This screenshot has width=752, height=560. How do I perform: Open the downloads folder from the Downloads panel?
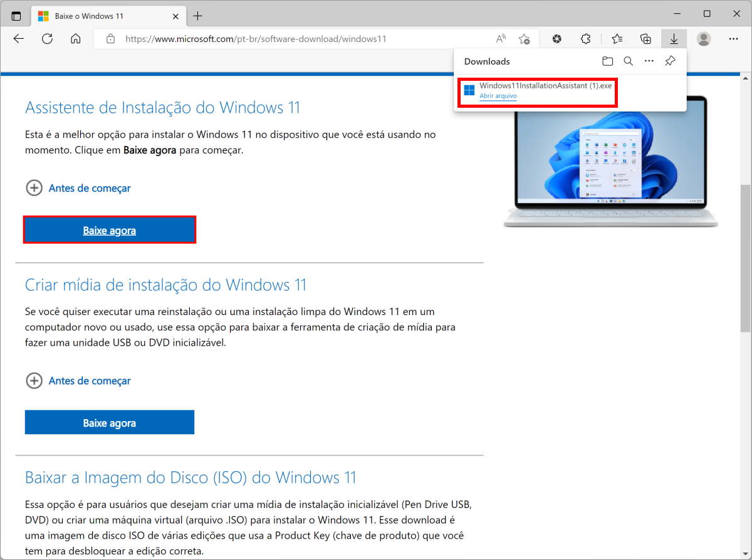(607, 61)
